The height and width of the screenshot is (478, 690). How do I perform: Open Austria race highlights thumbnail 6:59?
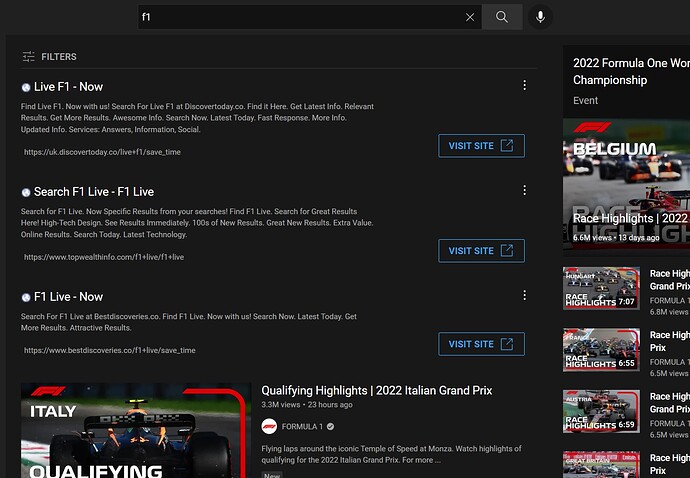click(601, 411)
